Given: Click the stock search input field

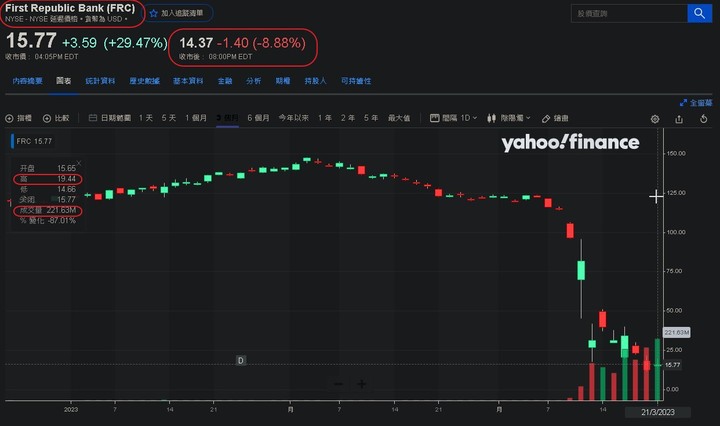Looking at the screenshot, I should 629,13.
